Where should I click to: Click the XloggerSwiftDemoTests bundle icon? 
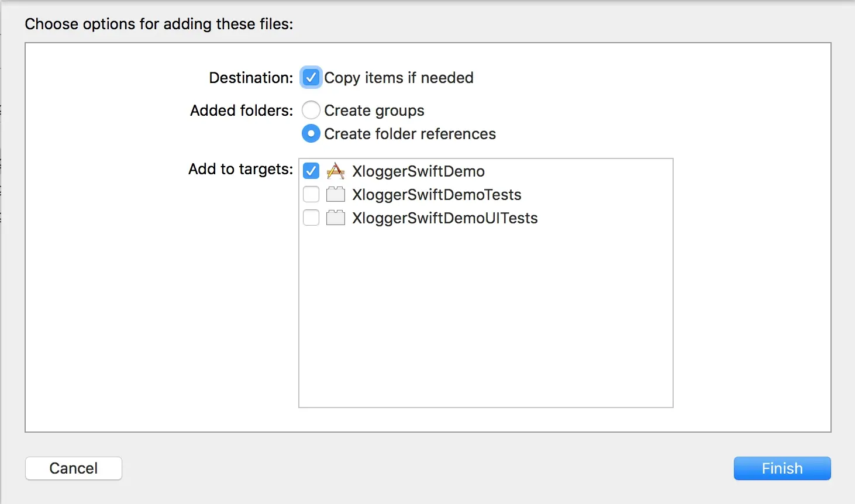[335, 194]
